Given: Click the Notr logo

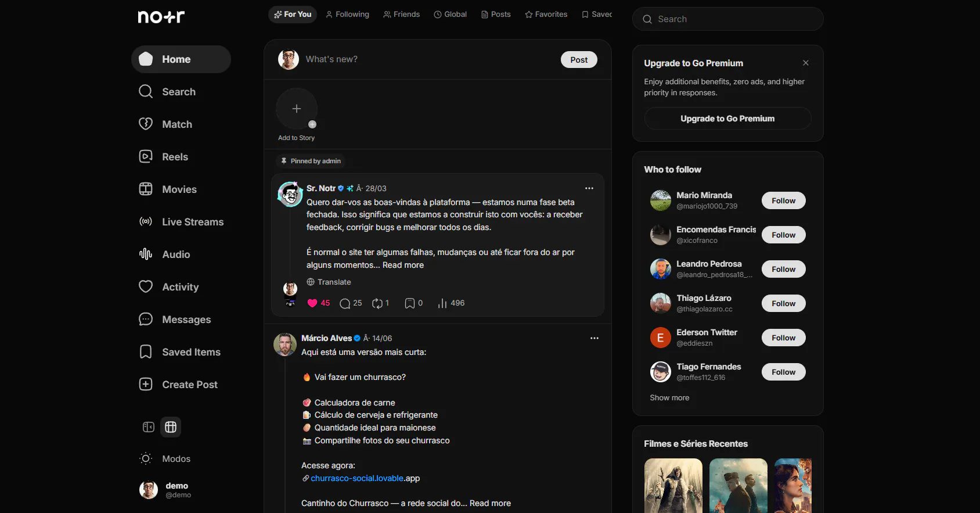Looking at the screenshot, I should tap(161, 17).
